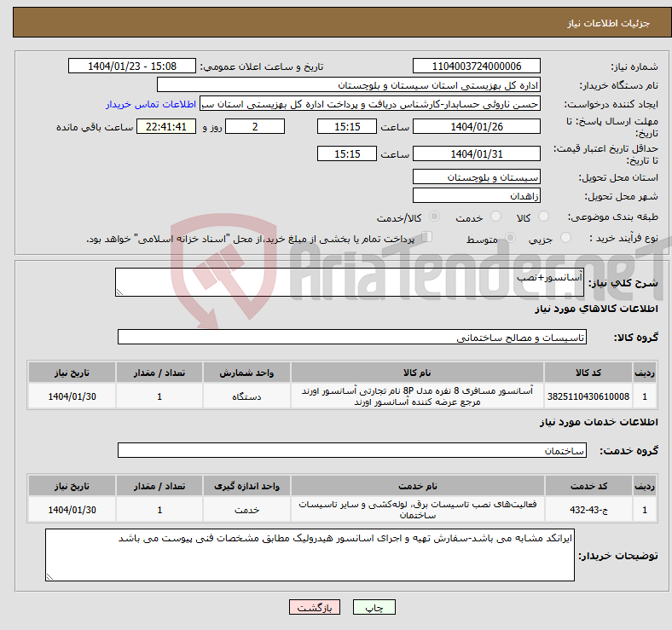The height and width of the screenshot is (630, 672).
Task: Click goods table header نام کالا
Action: [417, 373]
